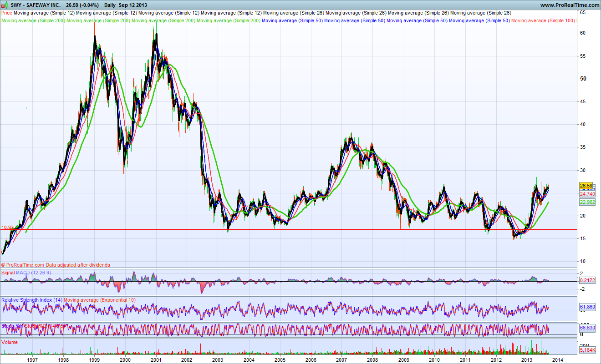
Task: Click the 2003 year label on time axis
Action: pyautogui.click(x=218, y=360)
